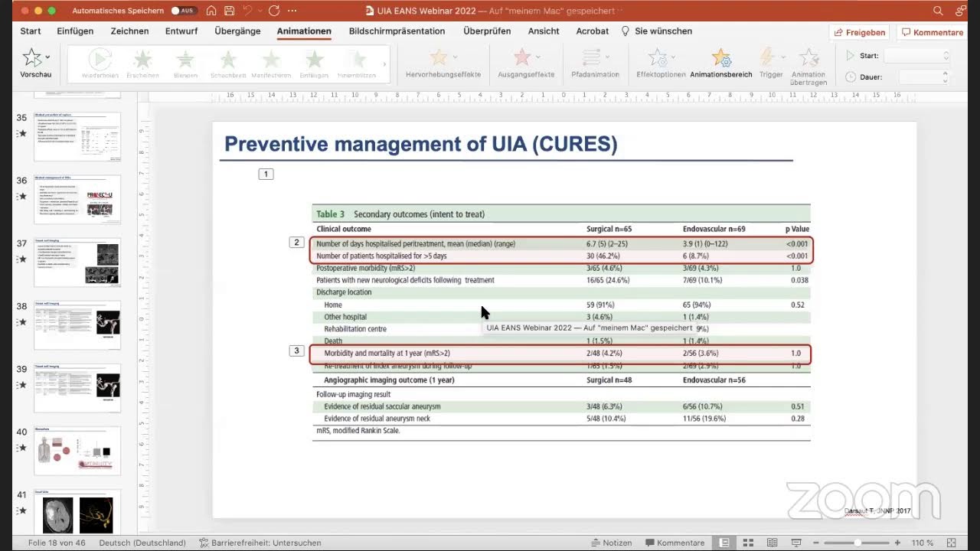Select slide 40 thumbnail
The height and width of the screenshot is (551, 980).
(x=77, y=451)
